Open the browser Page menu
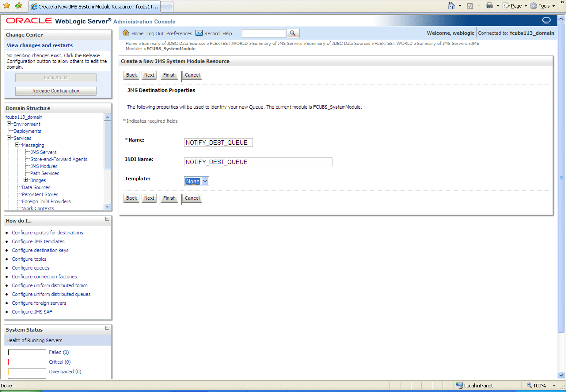 [516, 6]
